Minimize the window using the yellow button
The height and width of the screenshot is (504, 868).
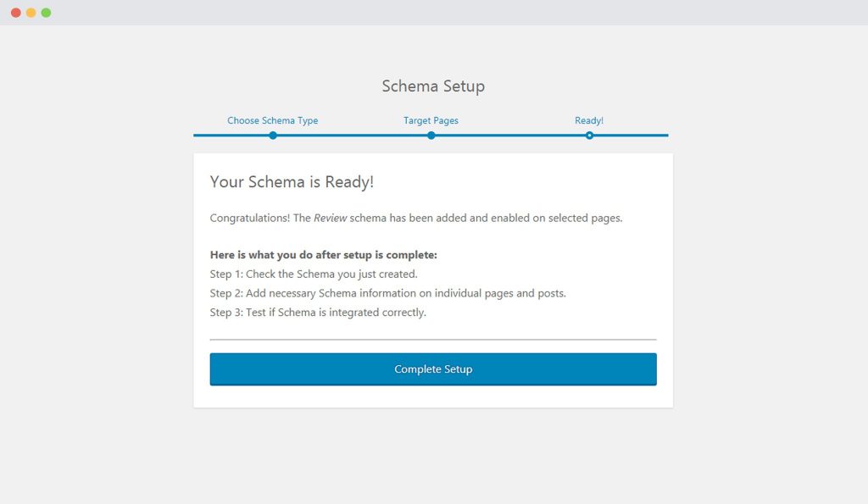pyautogui.click(x=31, y=13)
